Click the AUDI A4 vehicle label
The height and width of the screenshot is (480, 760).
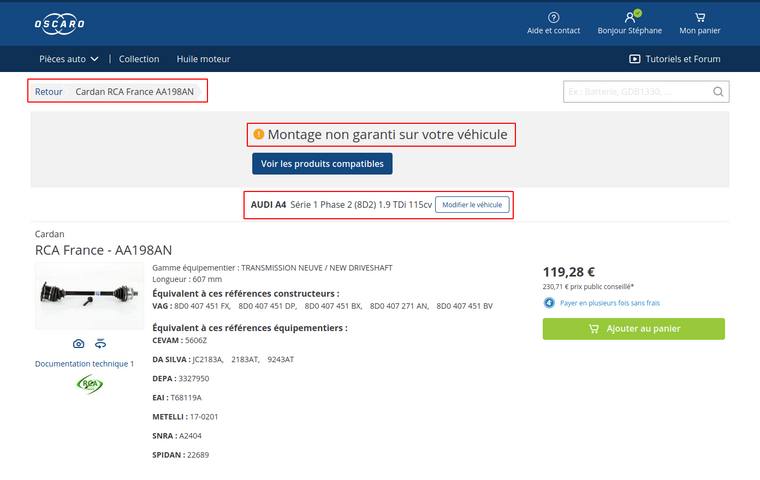point(268,205)
